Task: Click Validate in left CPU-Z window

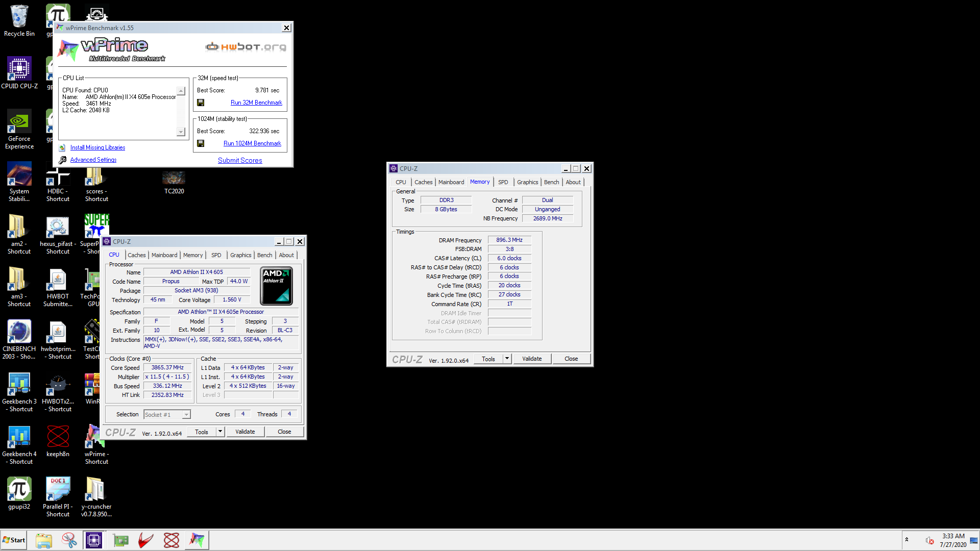Action: point(245,432)
